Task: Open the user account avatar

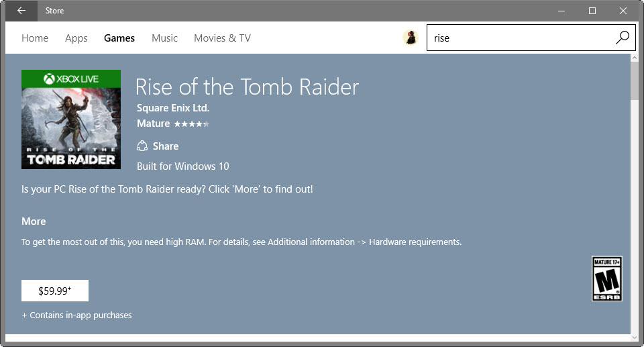Action: pos(411,38)
